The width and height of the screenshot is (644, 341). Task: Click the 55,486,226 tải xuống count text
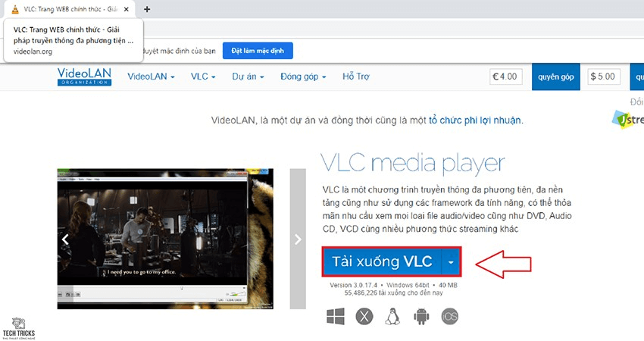[x=393, y=293]
